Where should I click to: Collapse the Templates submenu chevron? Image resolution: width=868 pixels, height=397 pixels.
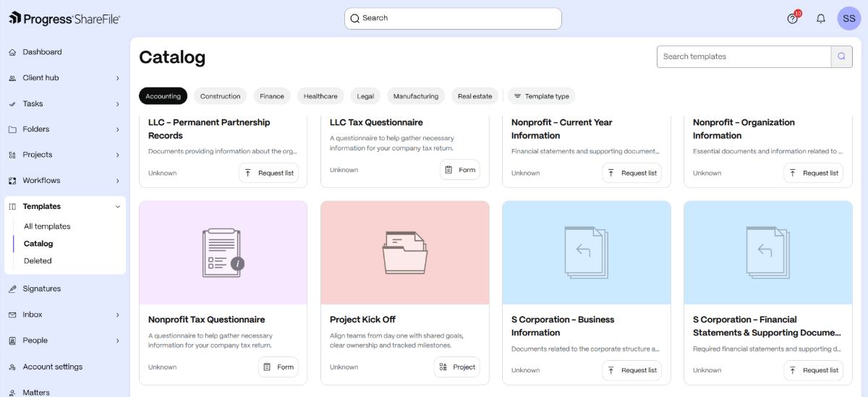117,207
